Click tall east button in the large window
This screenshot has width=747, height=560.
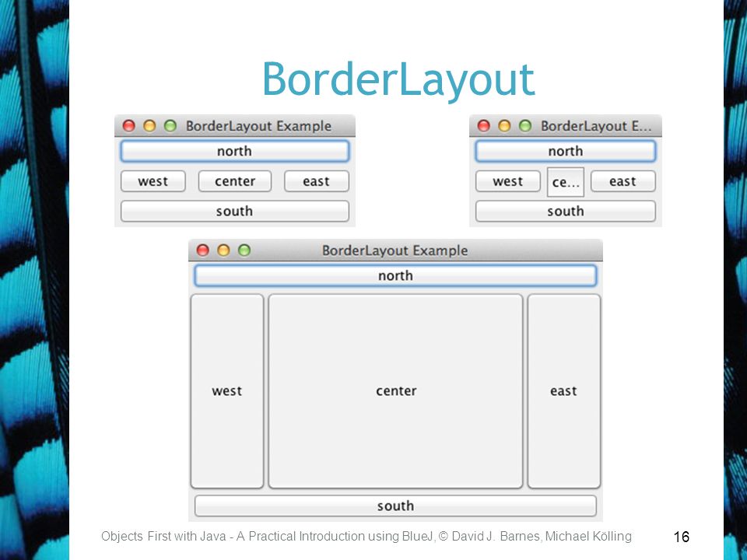(564, 391)
